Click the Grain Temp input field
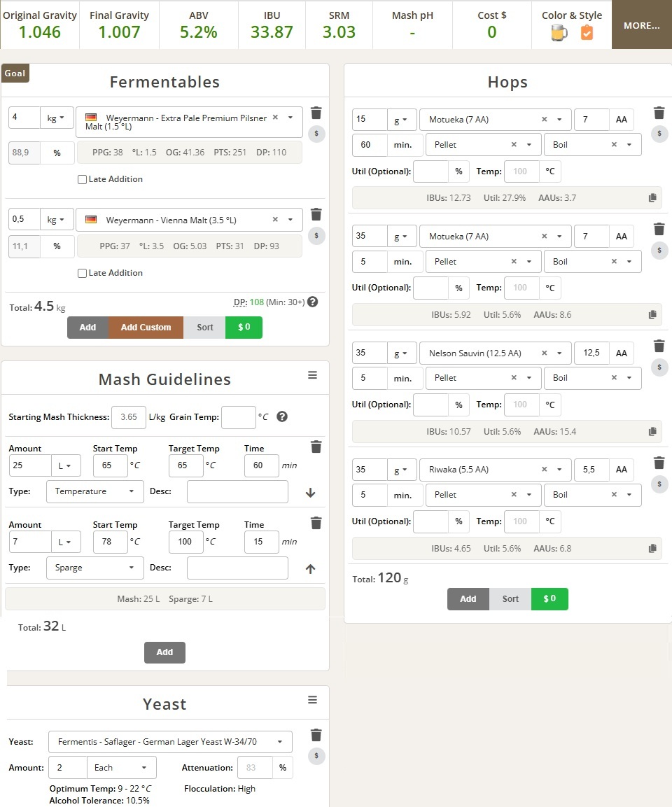Image resolution: width=672 pixels, height=807 pixels. click(239, 417)
